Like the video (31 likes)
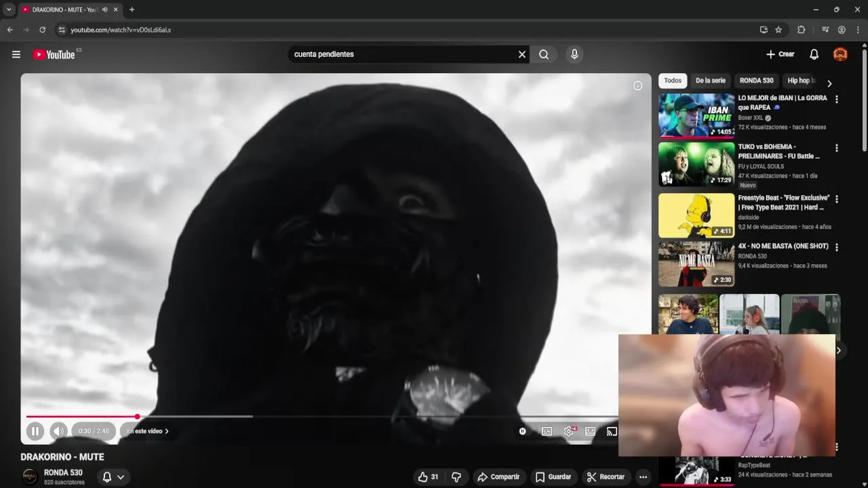Viewport: 868px width, 488px height. coord(428,477)
